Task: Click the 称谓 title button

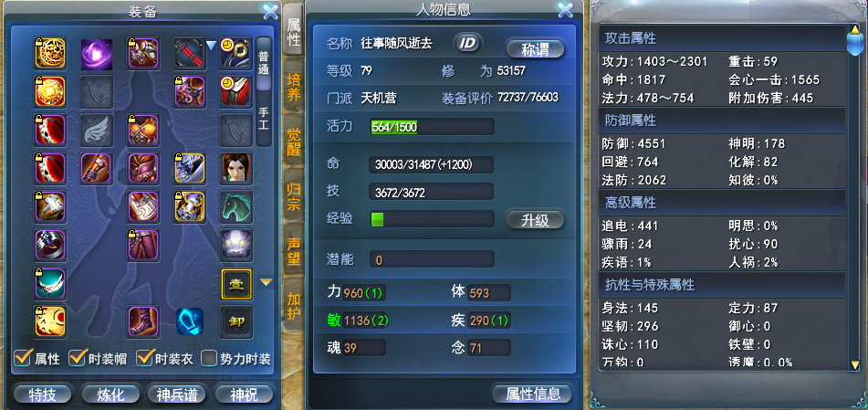Action: click(535, 49)
